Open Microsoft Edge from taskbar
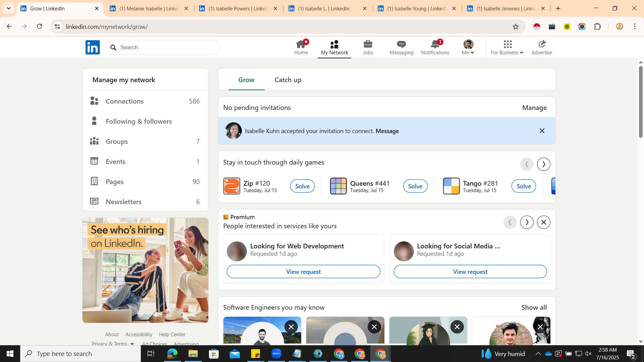The width and height of the screenshot is (644, 362). [172, 354]
